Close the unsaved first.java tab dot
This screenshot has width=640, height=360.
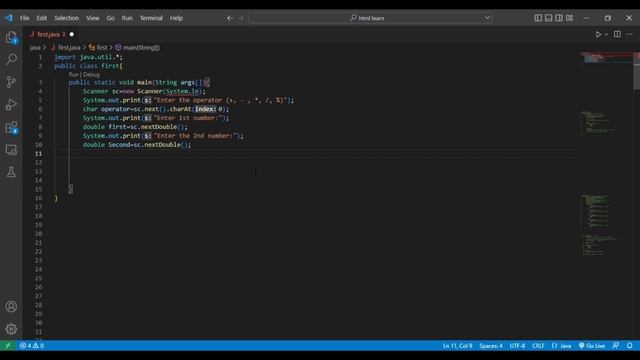click(71, 34)
